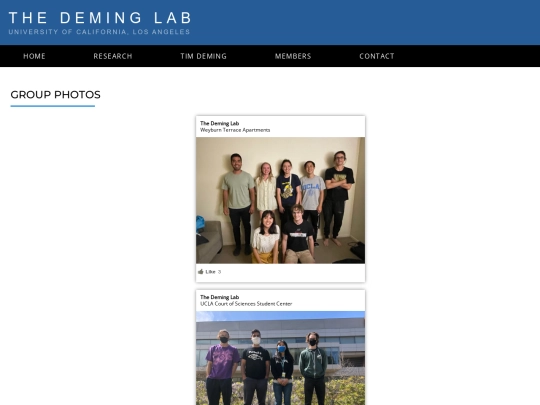This screenshot has width=540, height=405.
Task: Go to the RESEARCH page
Action: click(x=113, y=56)
